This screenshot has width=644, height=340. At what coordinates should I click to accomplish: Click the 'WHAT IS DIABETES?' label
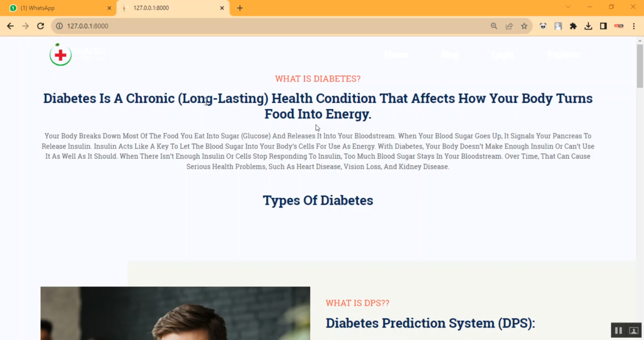(x=318, y=79)
